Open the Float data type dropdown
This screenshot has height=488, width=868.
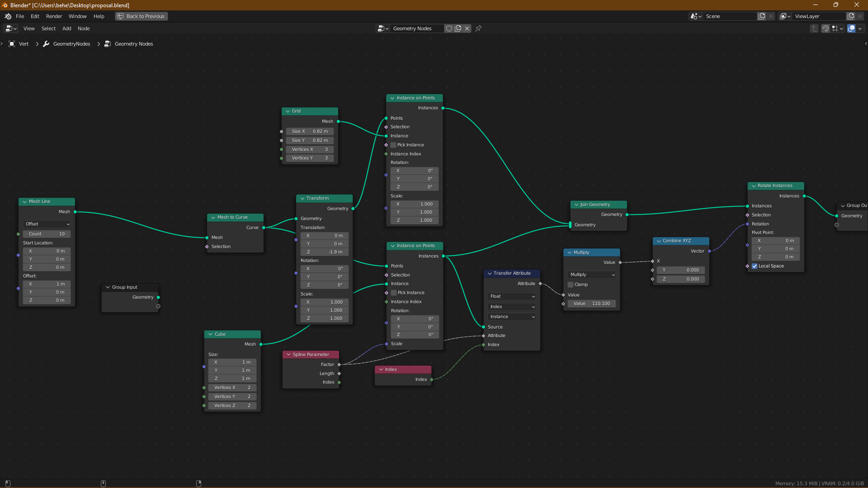point(512,296)
